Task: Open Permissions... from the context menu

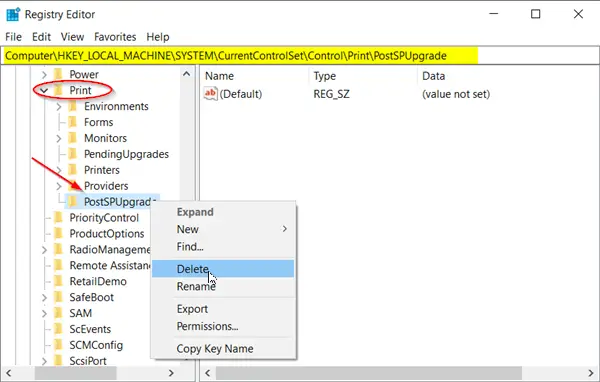Action: coord(223,326)
